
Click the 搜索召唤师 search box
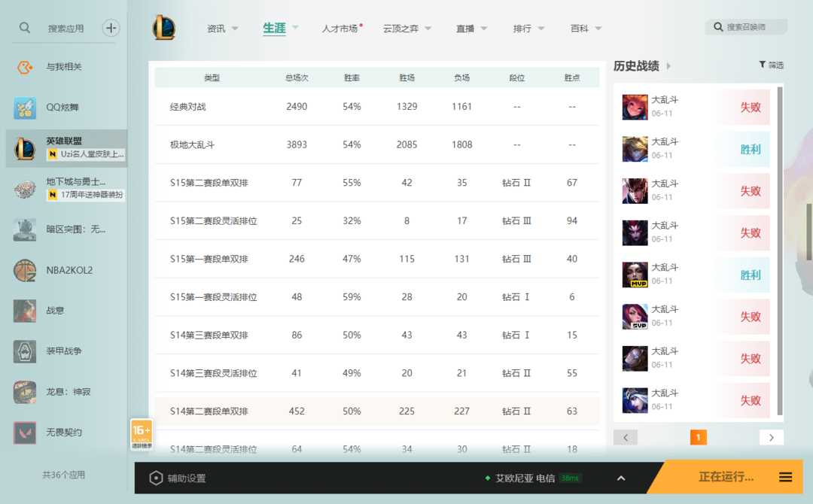745,27
